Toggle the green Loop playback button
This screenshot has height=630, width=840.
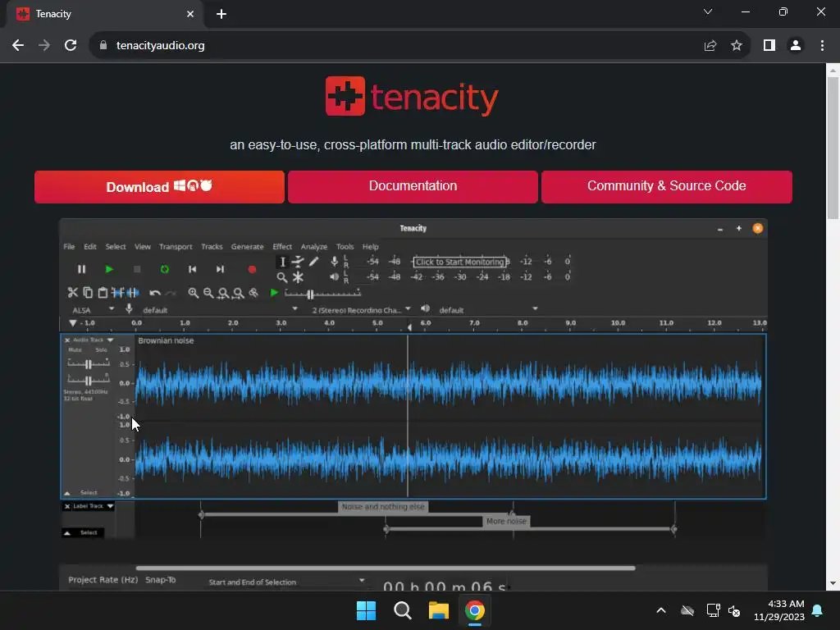point(164,269)
